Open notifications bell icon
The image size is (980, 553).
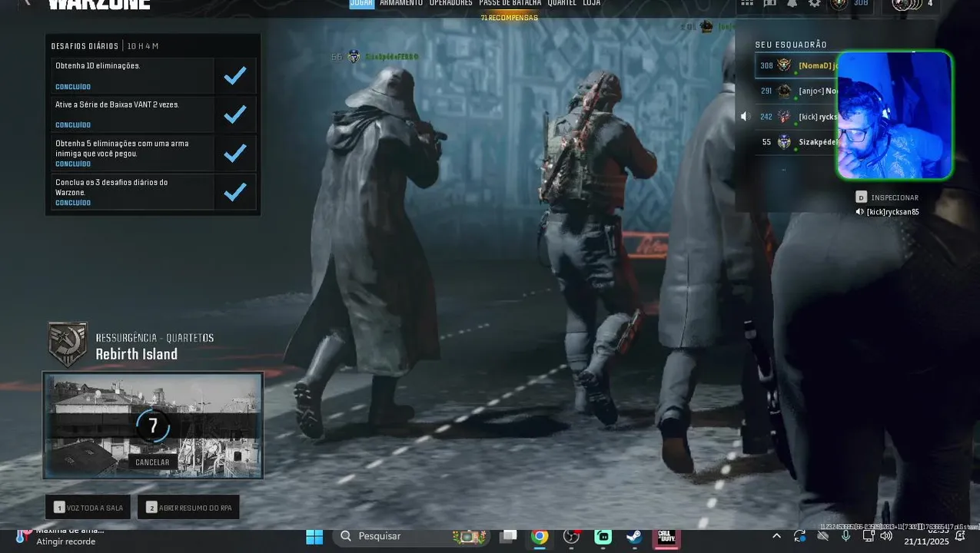792,4
